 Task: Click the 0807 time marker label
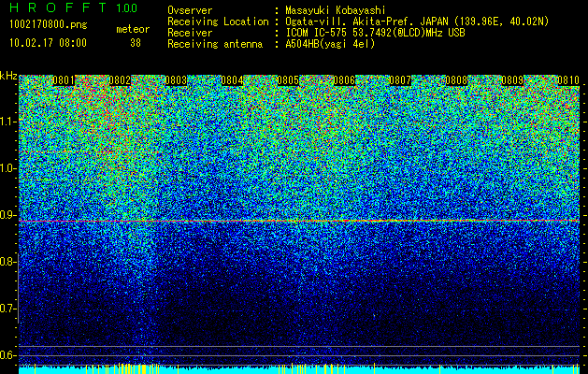coord(400,80)
